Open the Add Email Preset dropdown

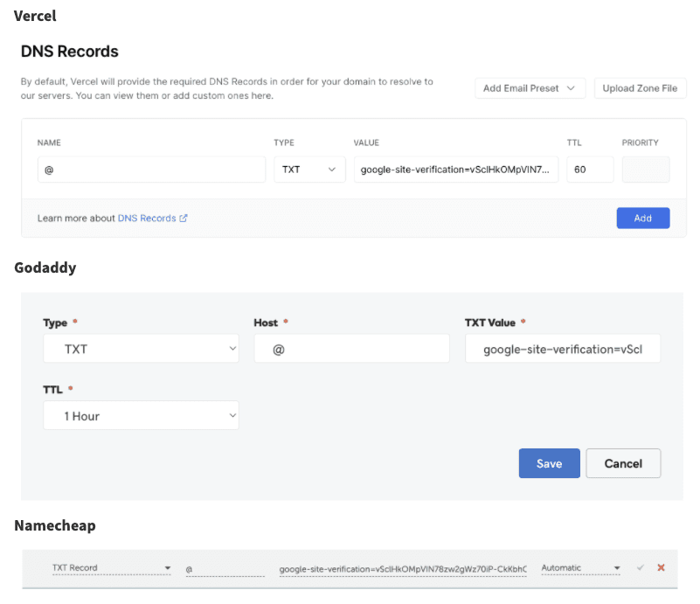point(530,88)
